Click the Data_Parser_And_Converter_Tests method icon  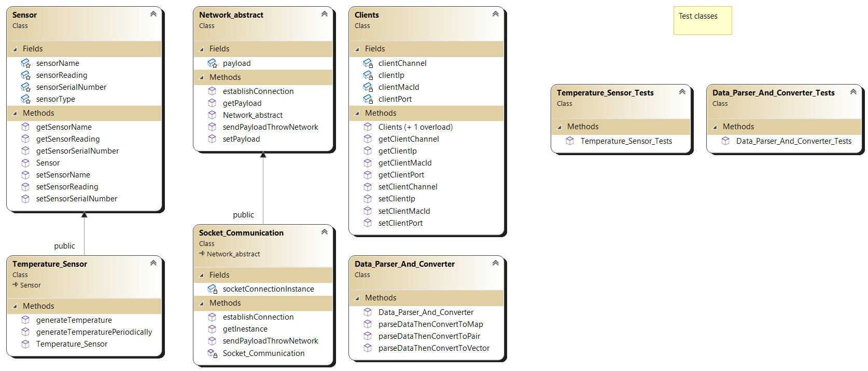pos(725,141)
